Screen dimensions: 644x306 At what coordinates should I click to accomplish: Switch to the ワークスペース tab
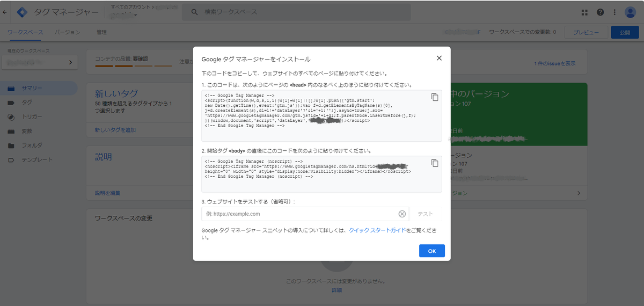25,32
